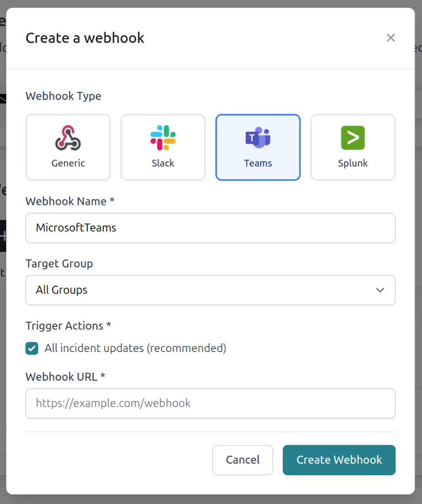Click the Cancel button
422x504 pixels.
tap(243, 460)
